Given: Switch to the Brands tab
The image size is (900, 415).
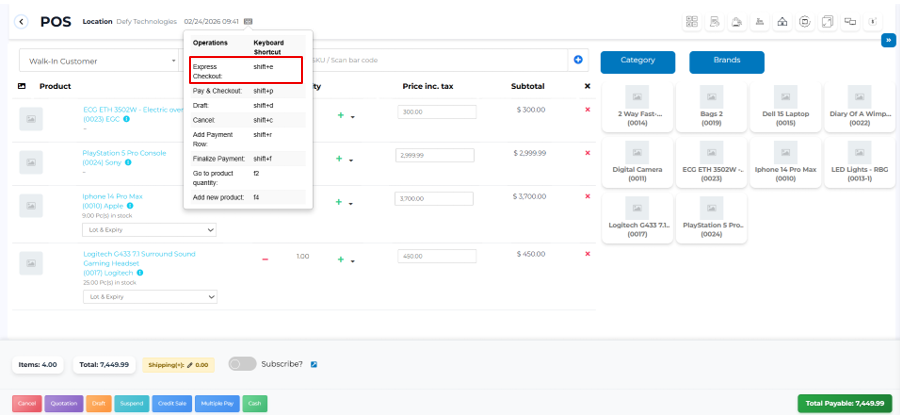Looking at the screenshot, I should (x=726, y=61).
